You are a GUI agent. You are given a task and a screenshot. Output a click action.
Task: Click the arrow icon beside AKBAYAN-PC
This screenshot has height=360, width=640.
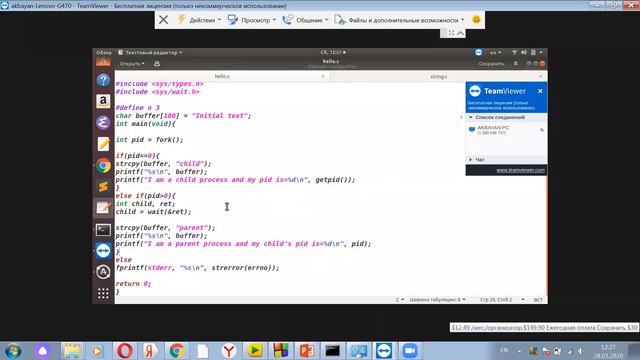(542, 130)
